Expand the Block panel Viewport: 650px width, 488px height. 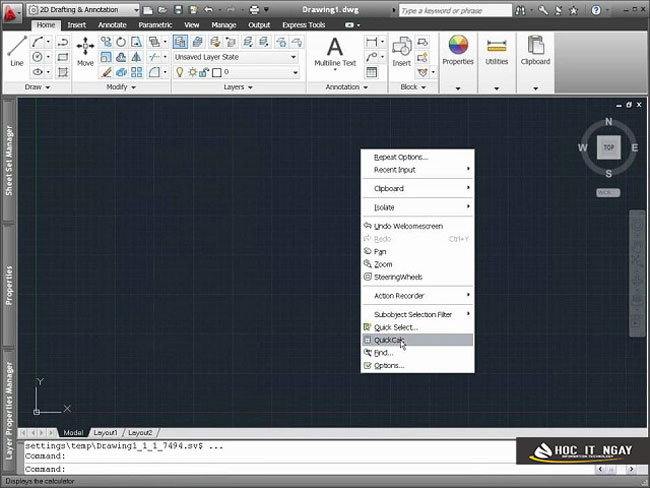413,87
